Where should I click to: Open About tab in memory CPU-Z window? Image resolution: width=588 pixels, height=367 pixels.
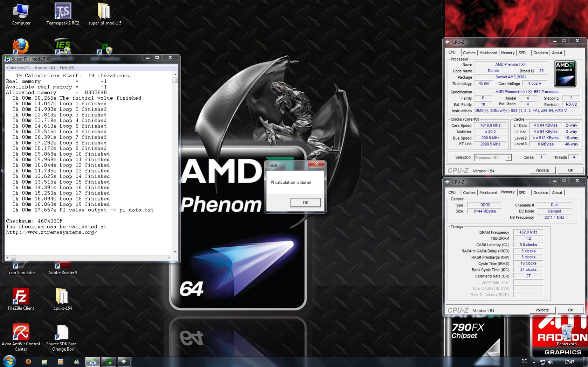(x=557, y=193)
